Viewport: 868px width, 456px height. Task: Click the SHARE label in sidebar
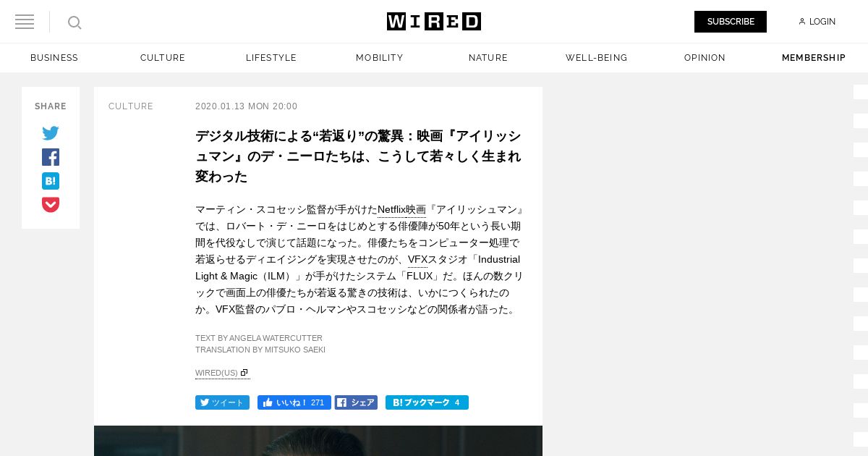click(x=51, y=106)
